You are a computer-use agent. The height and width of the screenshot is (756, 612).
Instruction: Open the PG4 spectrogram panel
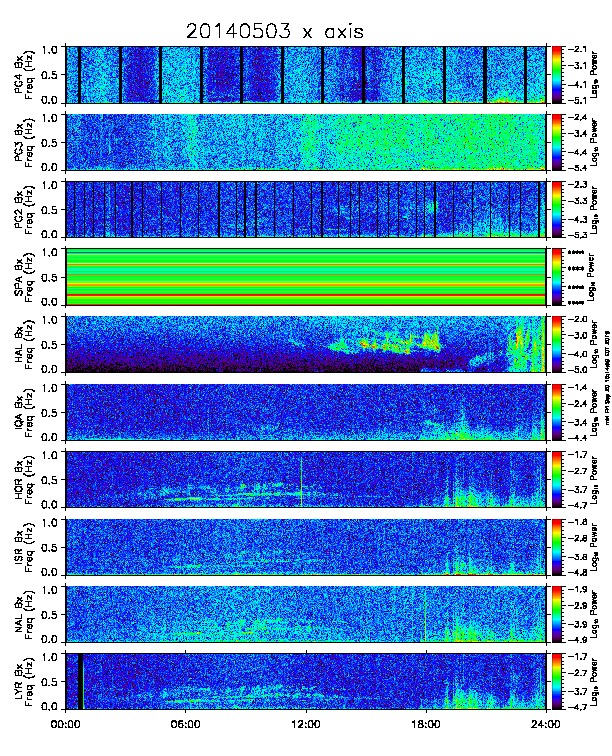point(306,75)
